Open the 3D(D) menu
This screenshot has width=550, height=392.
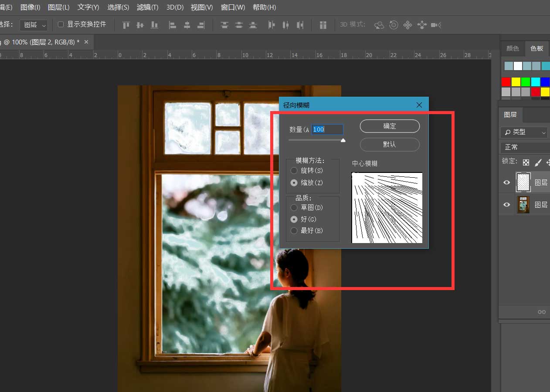tap(175, 7)
